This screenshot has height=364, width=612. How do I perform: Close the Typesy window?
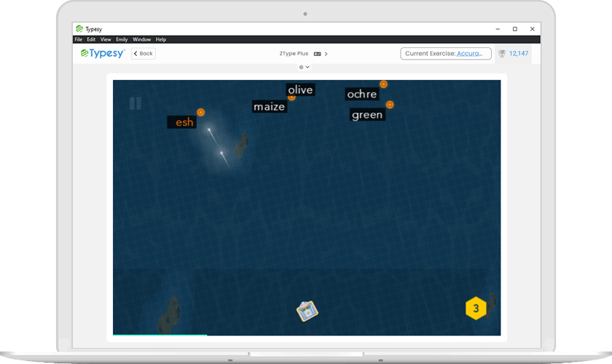(533, 29)
